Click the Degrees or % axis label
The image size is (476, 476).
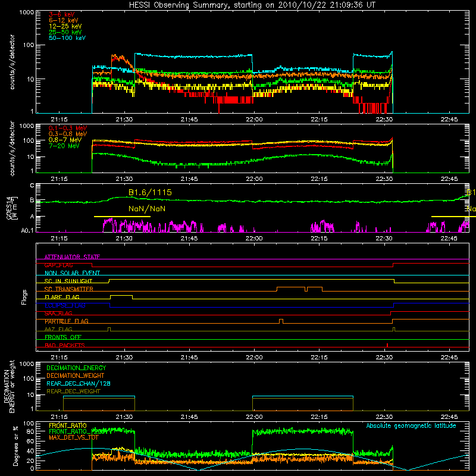[15, 446]
